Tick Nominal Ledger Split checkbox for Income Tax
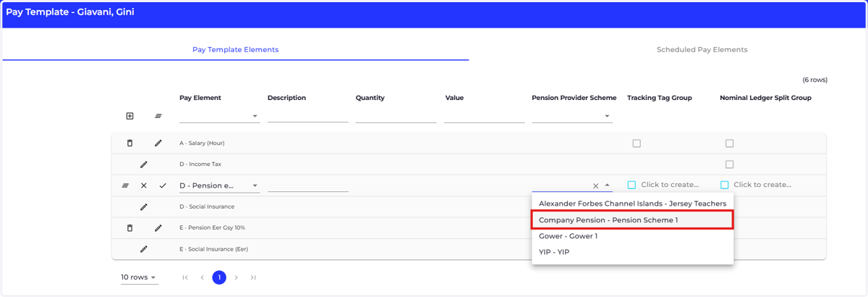Image resolution: width=868 pixels, height=297 pixels. tap(729, 164)
